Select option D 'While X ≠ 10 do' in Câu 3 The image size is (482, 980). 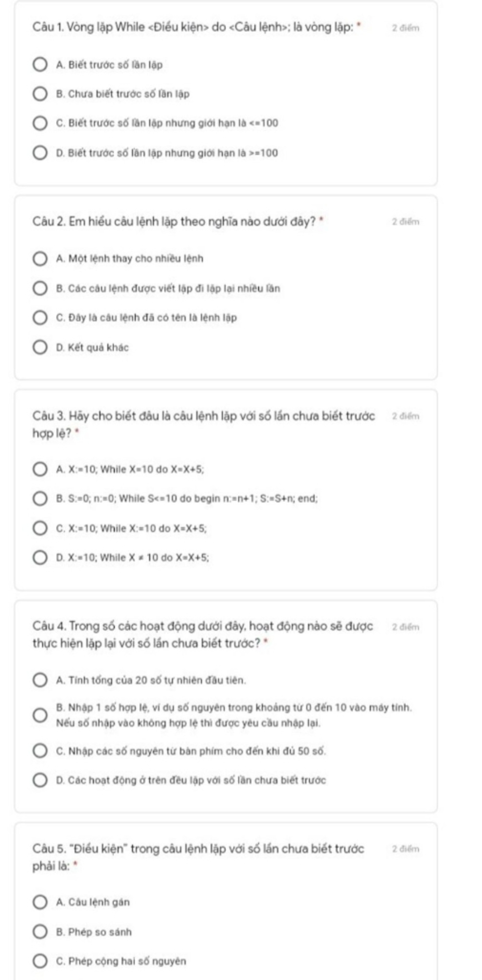click(x=40, y=558)
